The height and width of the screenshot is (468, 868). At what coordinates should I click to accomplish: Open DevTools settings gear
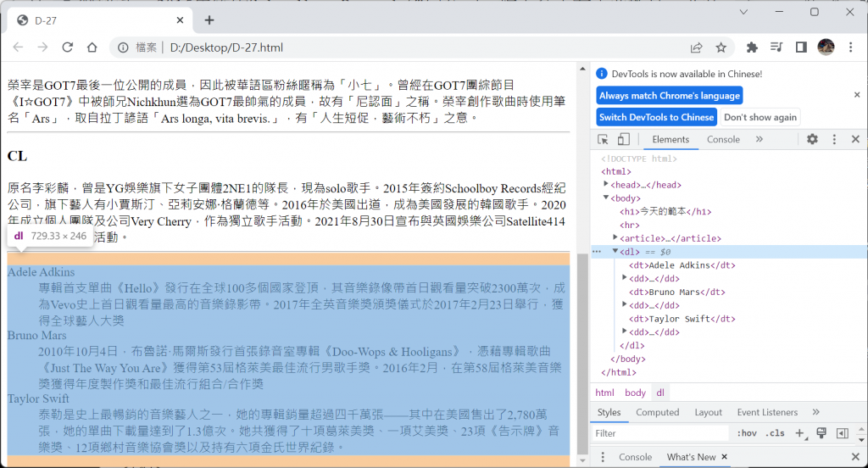click(812, 140)
